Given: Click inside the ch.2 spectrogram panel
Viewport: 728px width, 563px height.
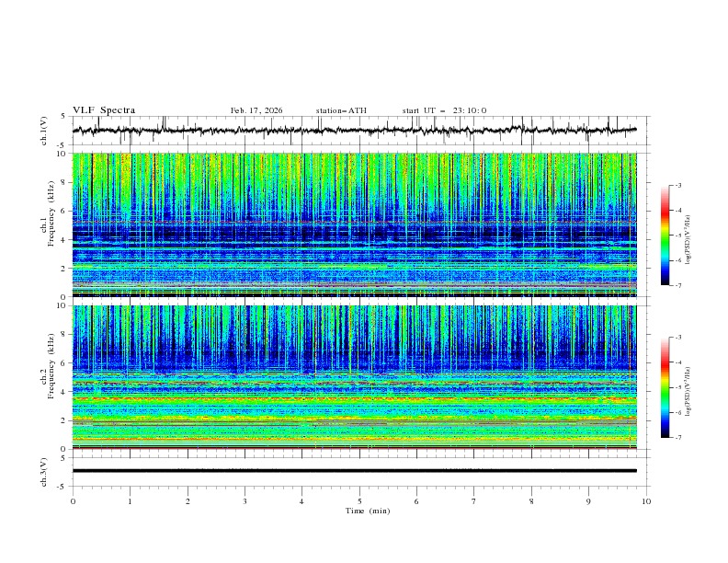Looking at the screenshot, I should pyautogui.click(x=354, y=377).
